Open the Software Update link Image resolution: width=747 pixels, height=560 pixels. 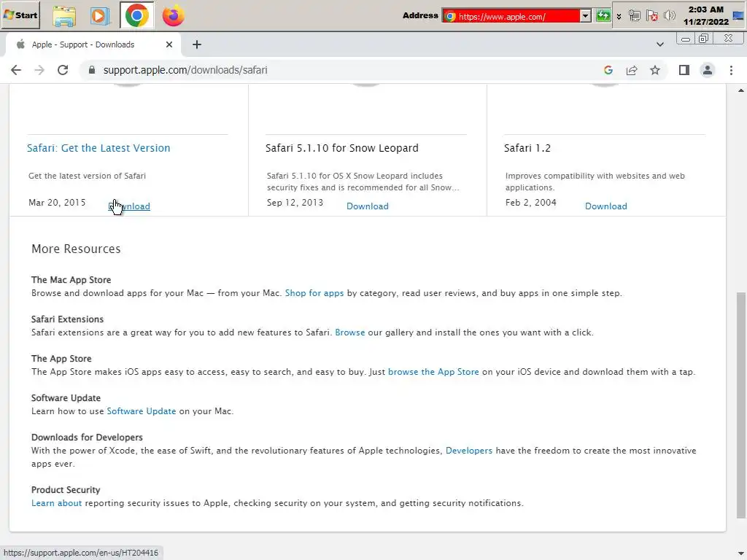tap(142, 411)
